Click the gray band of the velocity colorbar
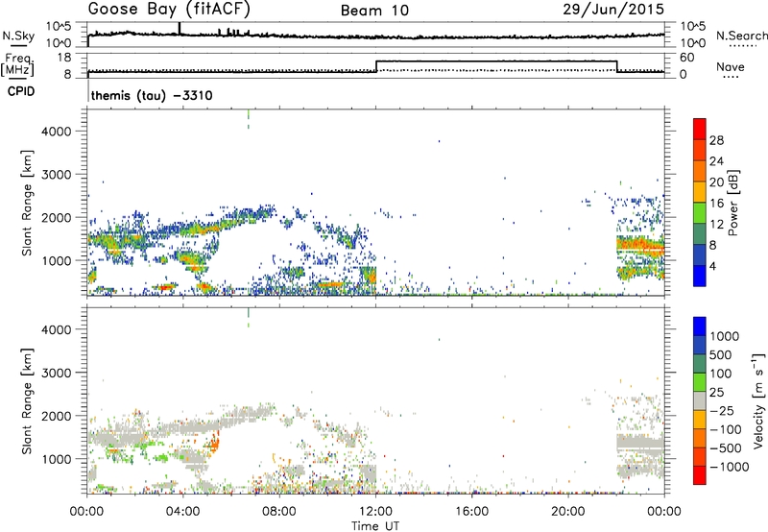This screenshot has width=768, height=532. point(700,400)
